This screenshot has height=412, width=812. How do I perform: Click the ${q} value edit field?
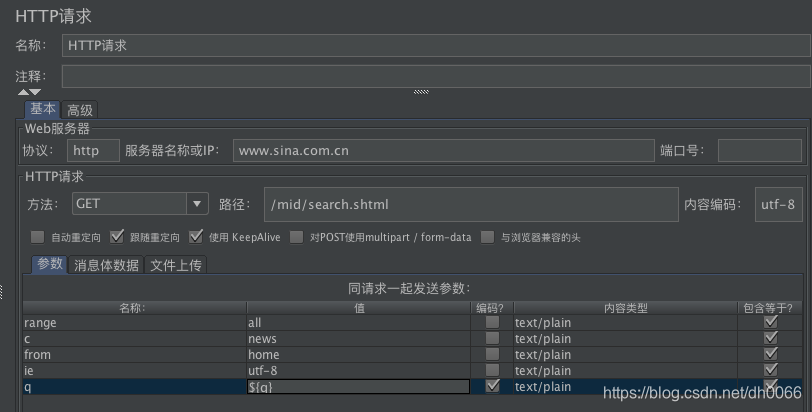(x=358, y=387)
